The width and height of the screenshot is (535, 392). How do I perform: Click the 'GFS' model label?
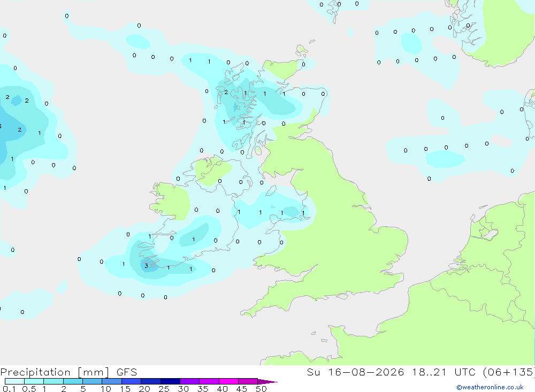pyautogui.click(x=127, y=372)
